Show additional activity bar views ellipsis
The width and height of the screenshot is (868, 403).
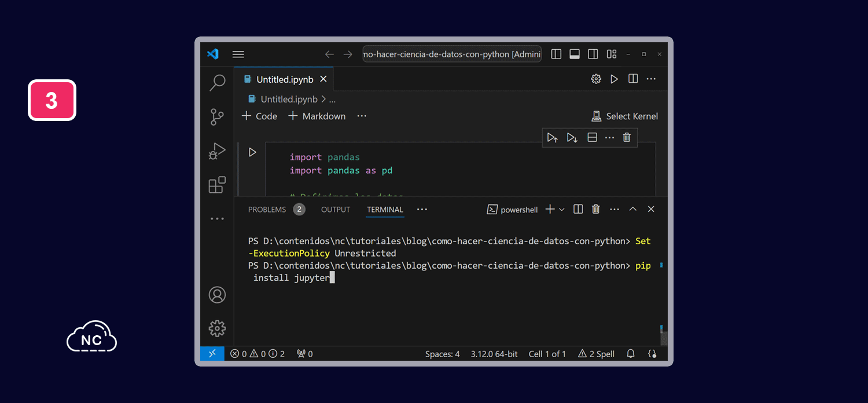[x=217, y=219]
